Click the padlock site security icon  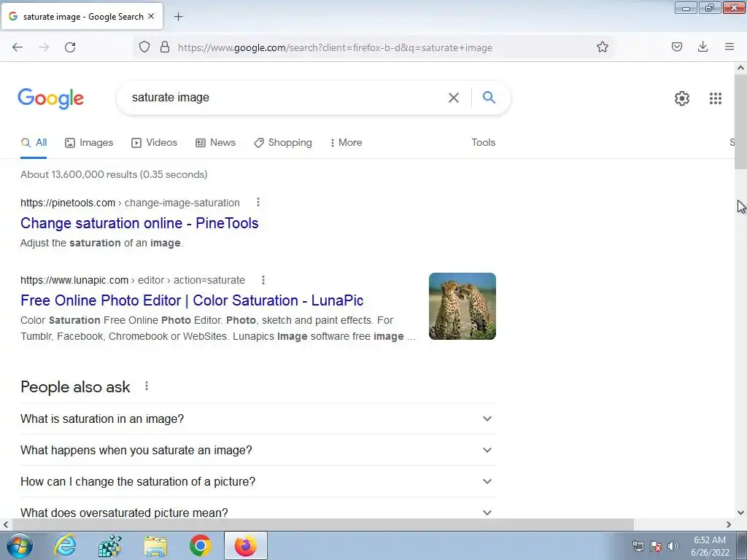click(165, 47)
